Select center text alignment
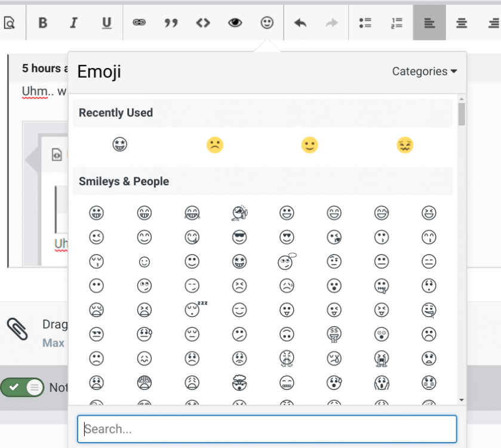 pyautogui.click(x=462, y=23)
